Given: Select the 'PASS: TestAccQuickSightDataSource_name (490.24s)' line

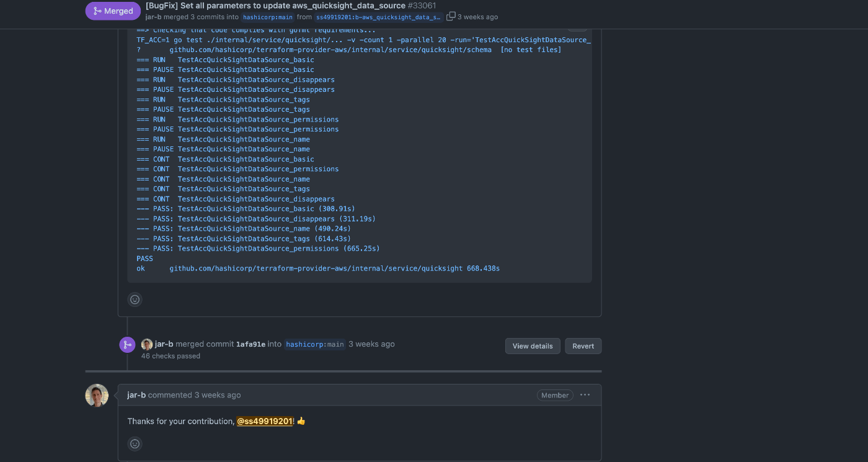Looking at the screenshot, I should click(x=244, y=229).
